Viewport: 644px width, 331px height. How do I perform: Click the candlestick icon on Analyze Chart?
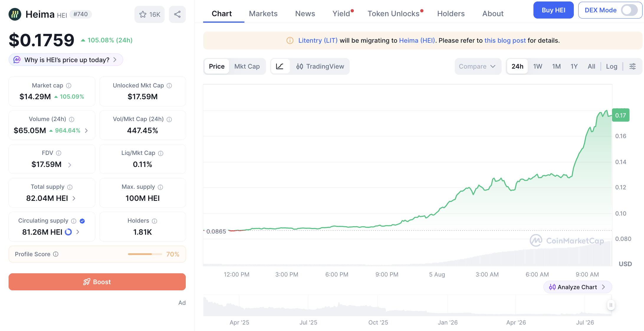point(552,287)
